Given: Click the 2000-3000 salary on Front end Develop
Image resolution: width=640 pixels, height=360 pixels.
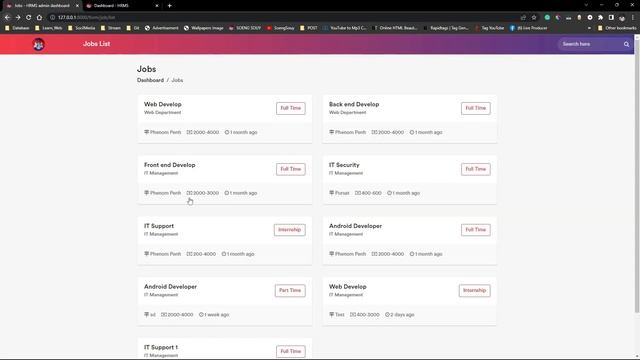Looking at the screenshot, I should point(203,193).
